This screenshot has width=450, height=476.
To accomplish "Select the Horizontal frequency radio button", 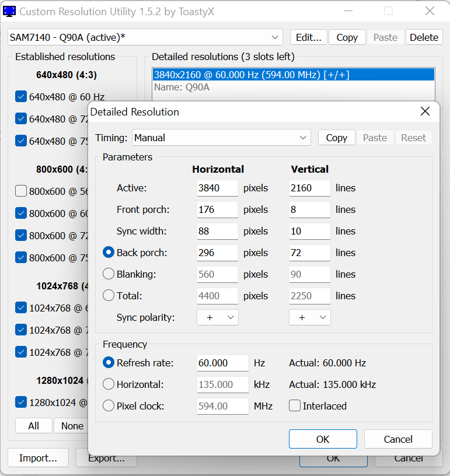I will pyautogui.click(x=109, y=384).
